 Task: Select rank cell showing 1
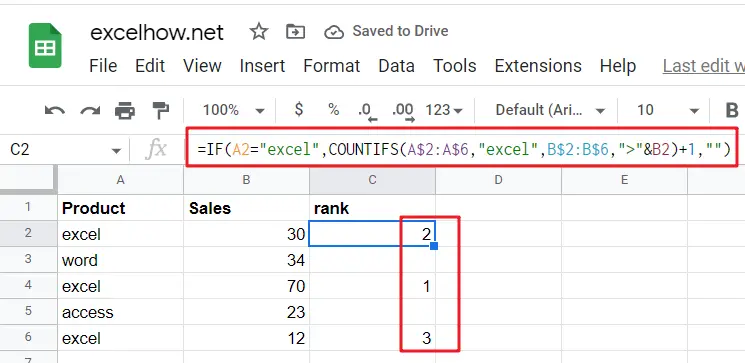click(372, 286)
